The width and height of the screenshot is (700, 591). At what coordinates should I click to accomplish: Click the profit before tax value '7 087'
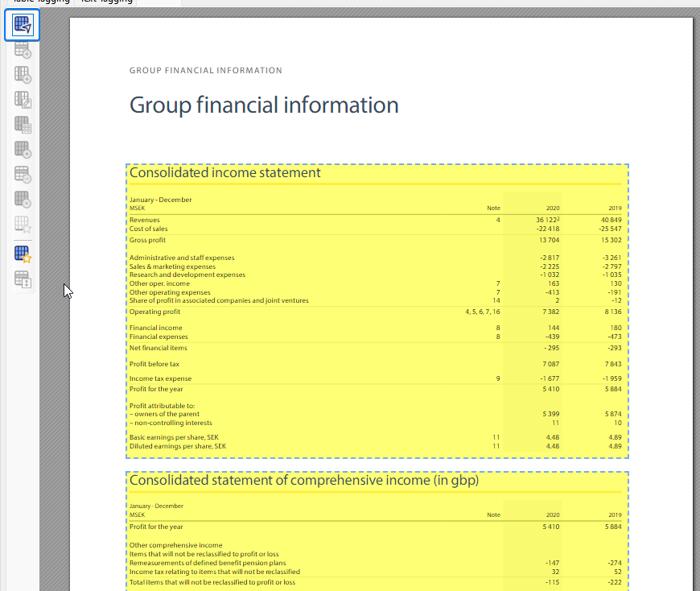click(551, 364)
